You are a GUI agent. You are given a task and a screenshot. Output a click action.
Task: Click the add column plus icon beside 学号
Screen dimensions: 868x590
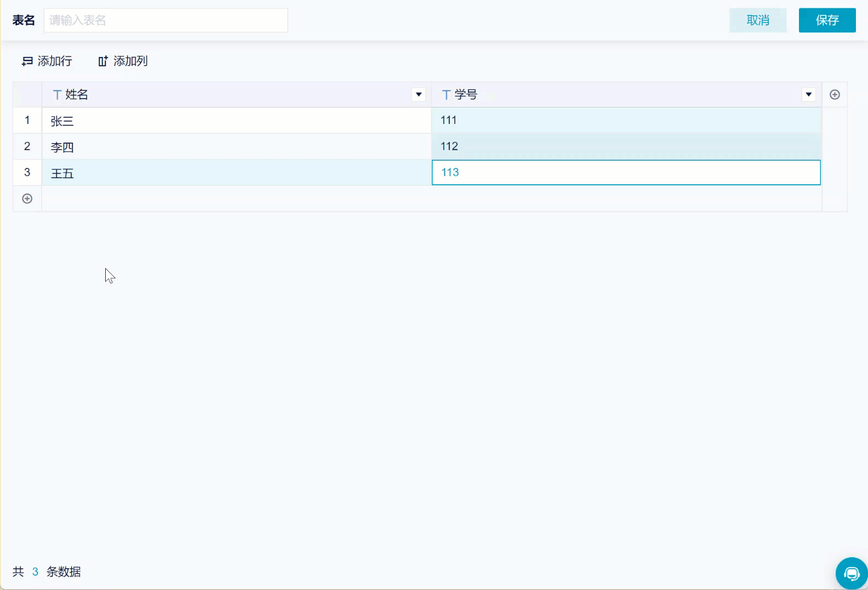tap(835, 95)
